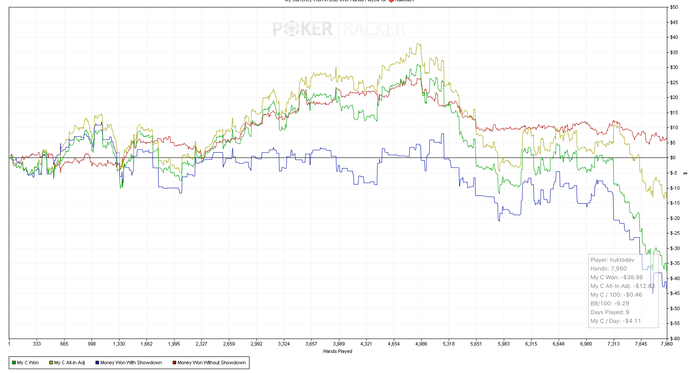
Task: Click 'Hands: 7,960' in the stats box
Action: pyautogui.click(x=608, y=269)
